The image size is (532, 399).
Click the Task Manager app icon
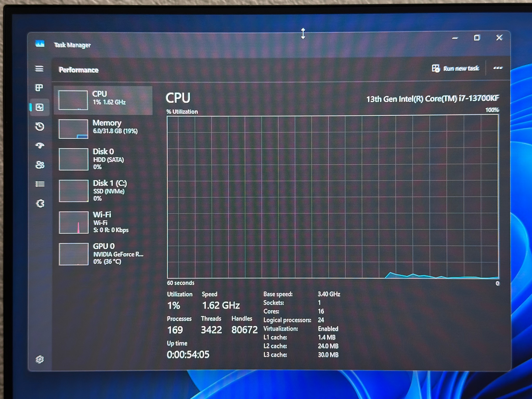point(40,44)
